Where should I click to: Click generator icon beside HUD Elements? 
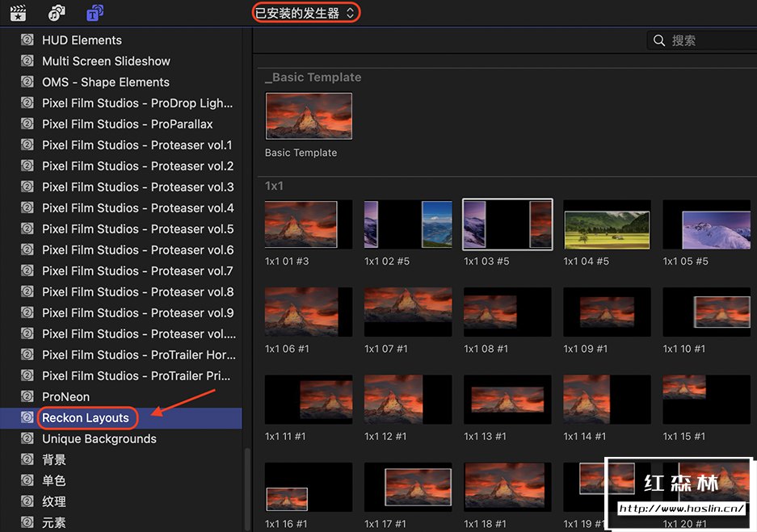click(27, 40)
